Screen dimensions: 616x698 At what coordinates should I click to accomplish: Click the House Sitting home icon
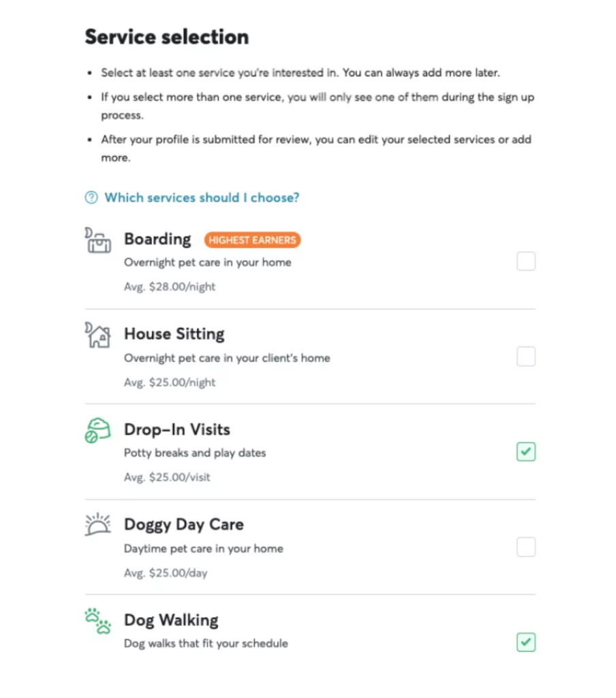(x=98, y=335)
